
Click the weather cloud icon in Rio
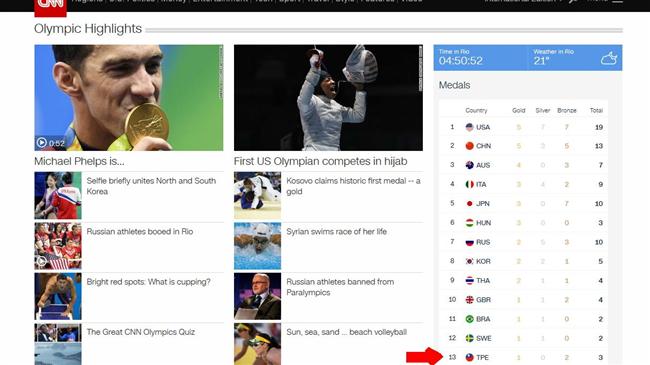click(x=609, y=58)
